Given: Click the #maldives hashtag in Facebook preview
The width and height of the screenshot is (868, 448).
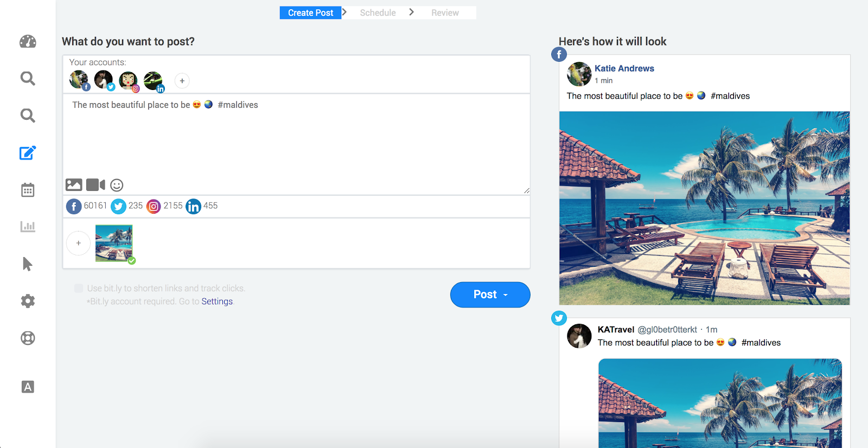Looking at the screenshot, I should [730, 96].
